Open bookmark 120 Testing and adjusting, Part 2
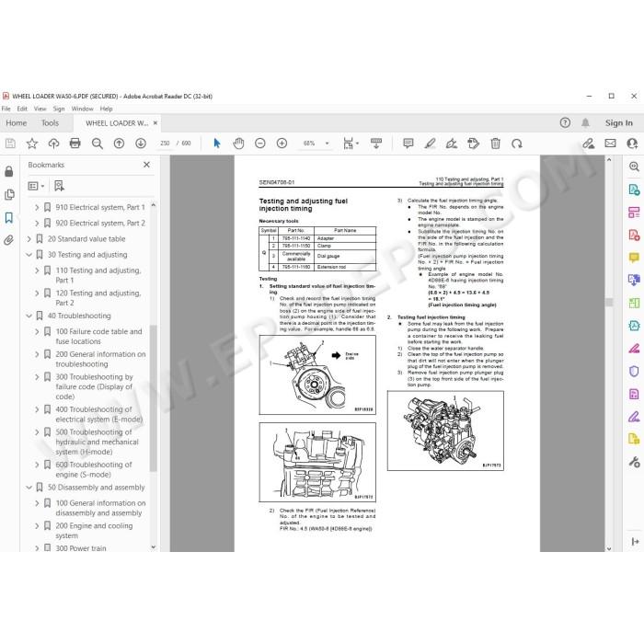 [x=98, y=298]
